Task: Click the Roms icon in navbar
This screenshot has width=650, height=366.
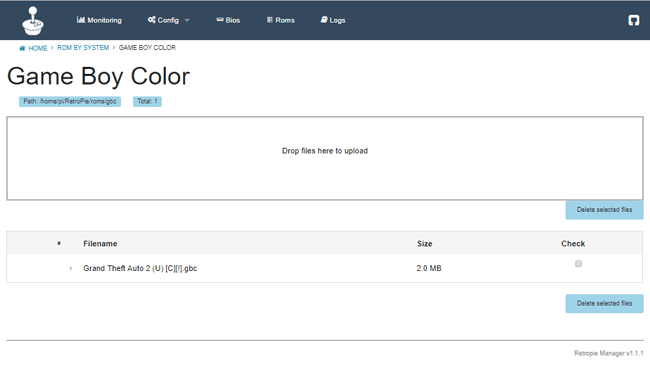Action: 270,20
